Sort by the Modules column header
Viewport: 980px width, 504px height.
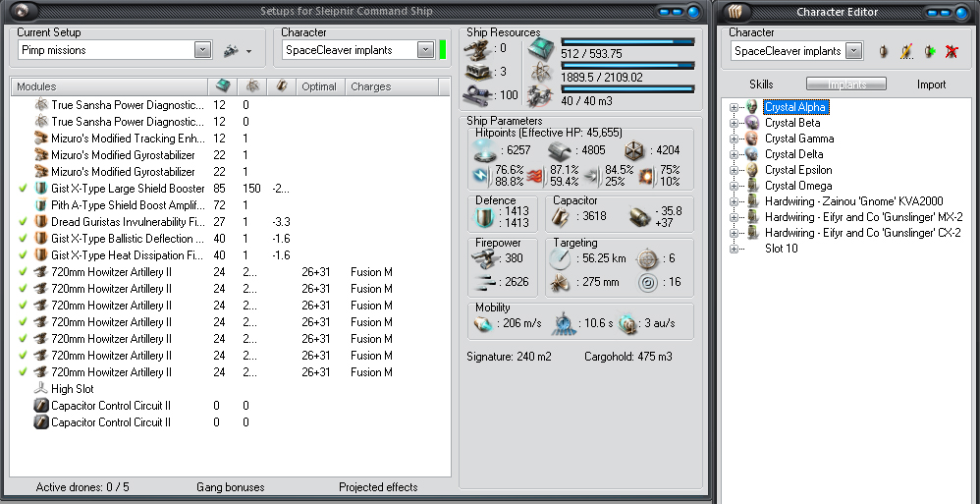109,86
